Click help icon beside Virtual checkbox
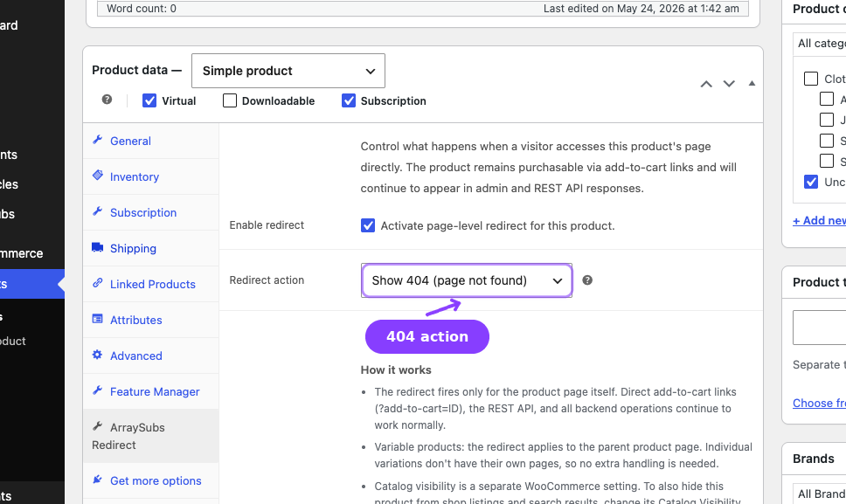This screenshot has height=504, width=846. pyautogui.click(x=107, y=100)
